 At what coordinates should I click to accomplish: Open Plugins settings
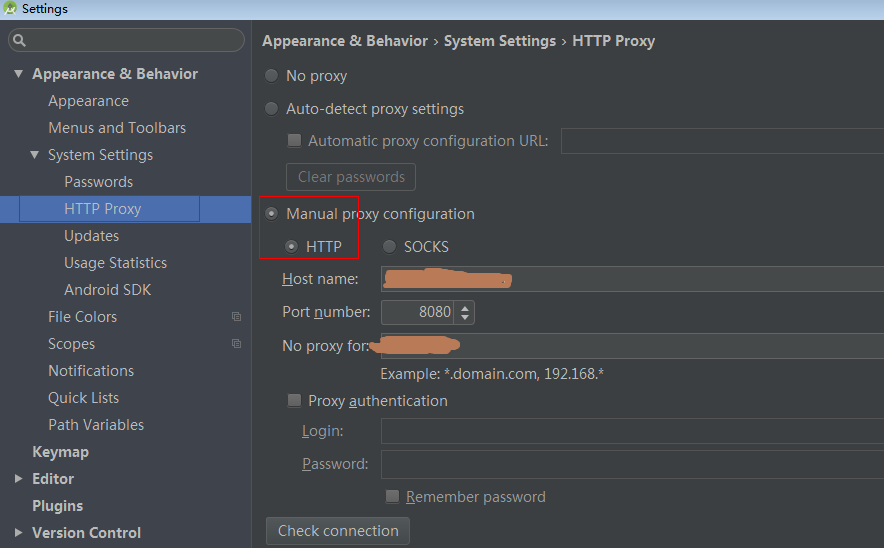pyautogui.click(x=58, y=506)
